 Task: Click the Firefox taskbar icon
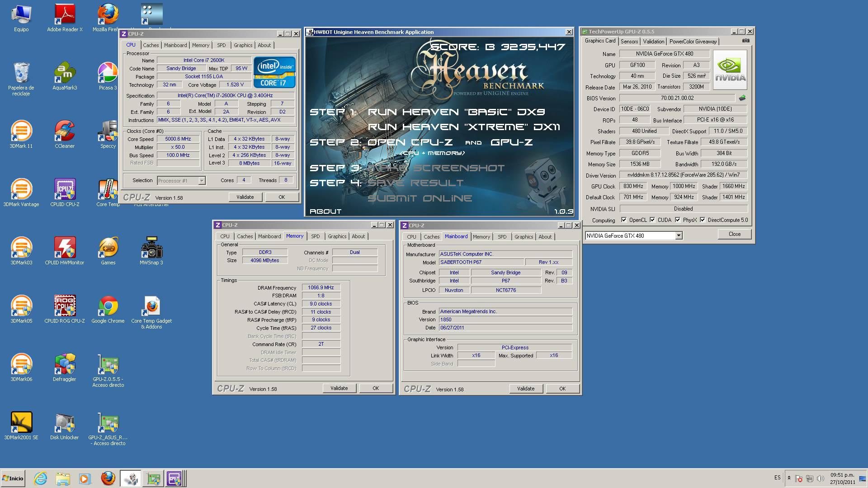108,479
